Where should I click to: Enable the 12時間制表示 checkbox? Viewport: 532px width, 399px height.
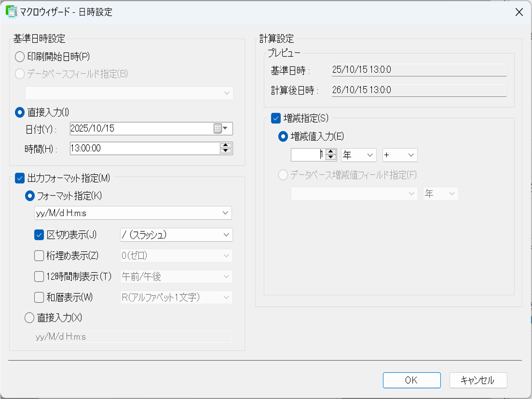(x=39, y=277)
